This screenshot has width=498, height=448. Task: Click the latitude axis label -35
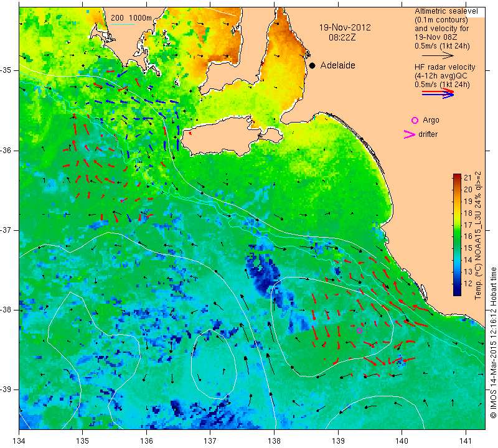tap(6, 70)
